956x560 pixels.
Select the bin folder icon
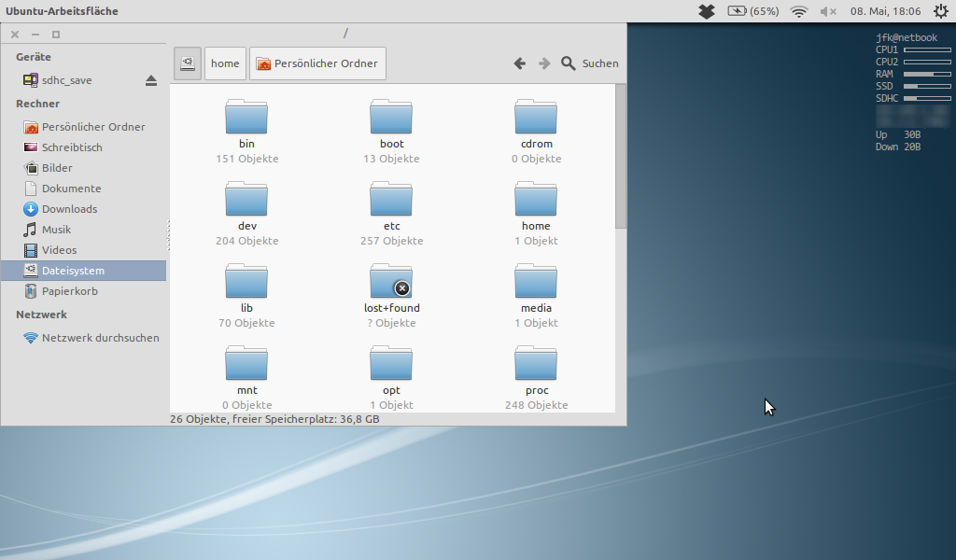tap(246, 117)
